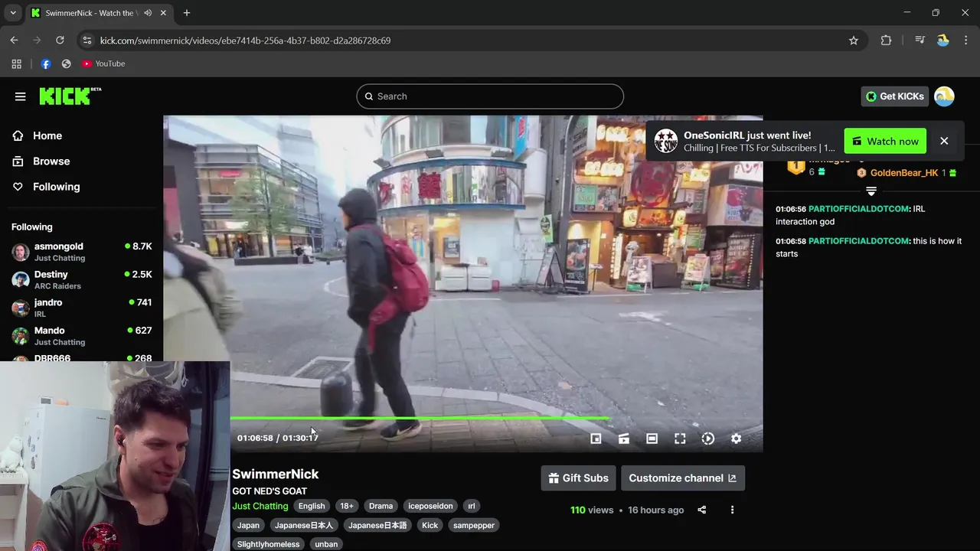This screenshot has height=551, width=980.
Task: Select the Drama tag
Action: click(381, 506)
